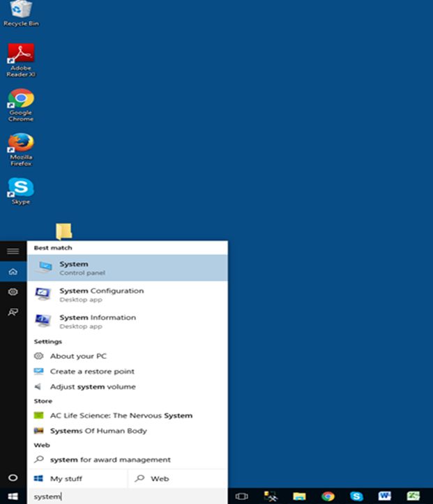Open the System Information desktop app result
This screenshot has width=433, height=504.
128,321
